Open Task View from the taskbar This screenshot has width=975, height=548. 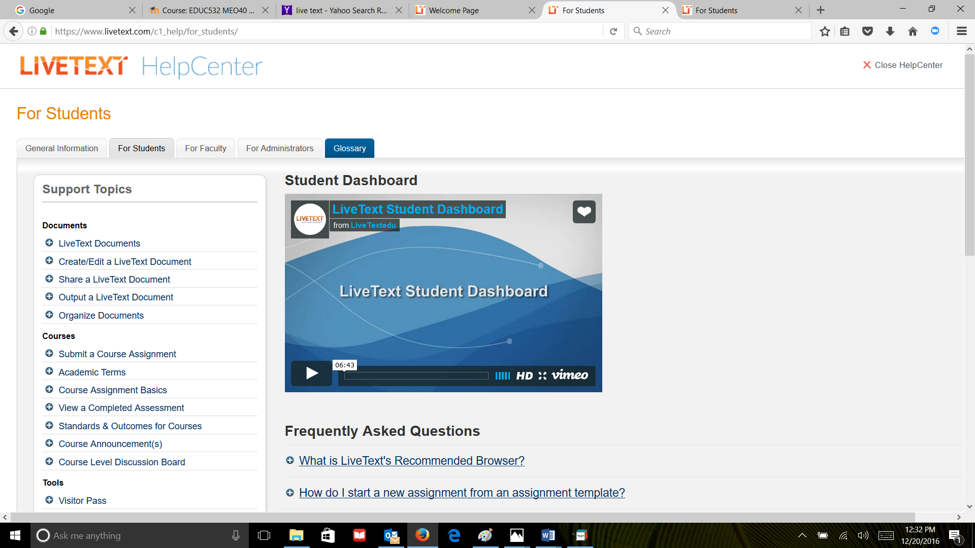pos(264,536)
